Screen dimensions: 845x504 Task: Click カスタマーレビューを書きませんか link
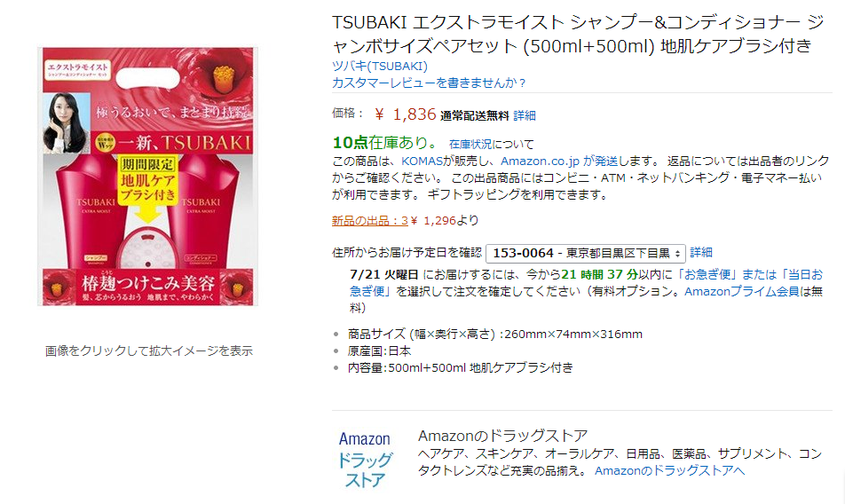[x=429, y=83]
